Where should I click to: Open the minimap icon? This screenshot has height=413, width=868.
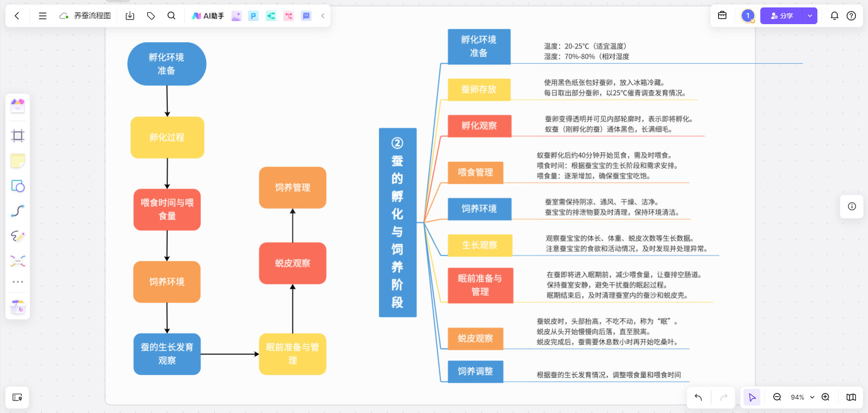click(x=851, y=397)
